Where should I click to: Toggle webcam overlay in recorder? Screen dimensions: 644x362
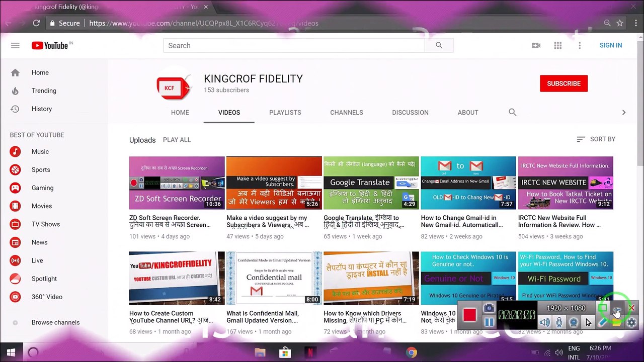point(574,322)
